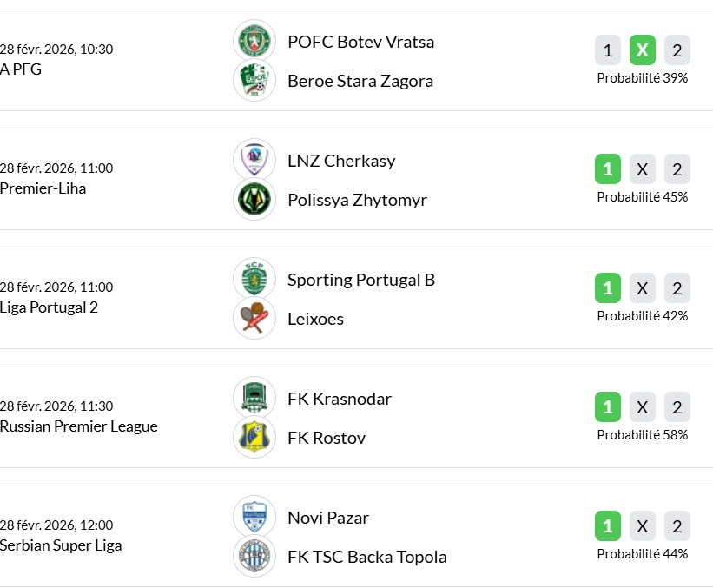Image resolution: width=713 pixels, height=588 pixels.
Task: Click the Polissya Zhytomyr team name
Action: pyautogui.click(x=357, y=200)
